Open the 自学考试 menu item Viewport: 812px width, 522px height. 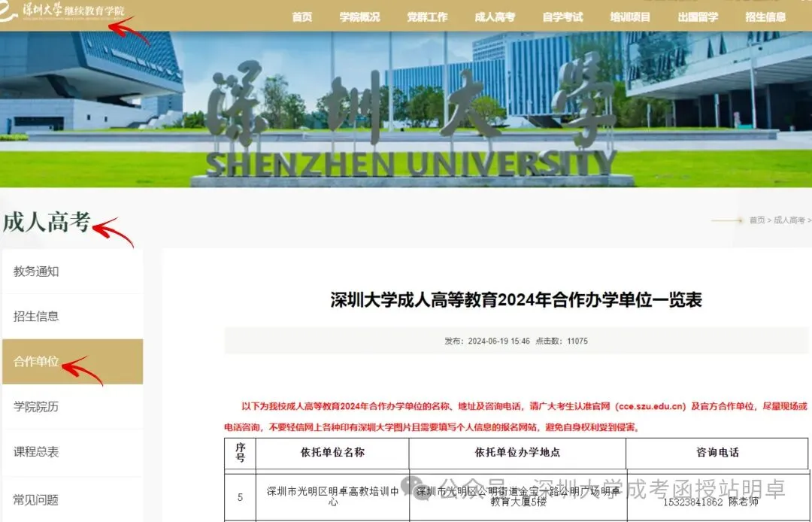tap(562, 17)
